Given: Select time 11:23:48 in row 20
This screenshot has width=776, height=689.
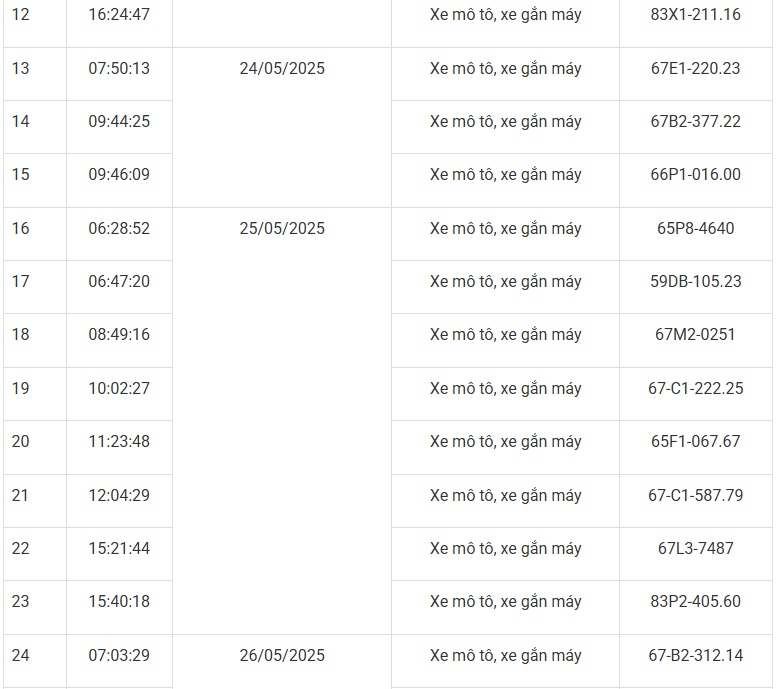Looking at the screenshot, I should coord(119,441).
